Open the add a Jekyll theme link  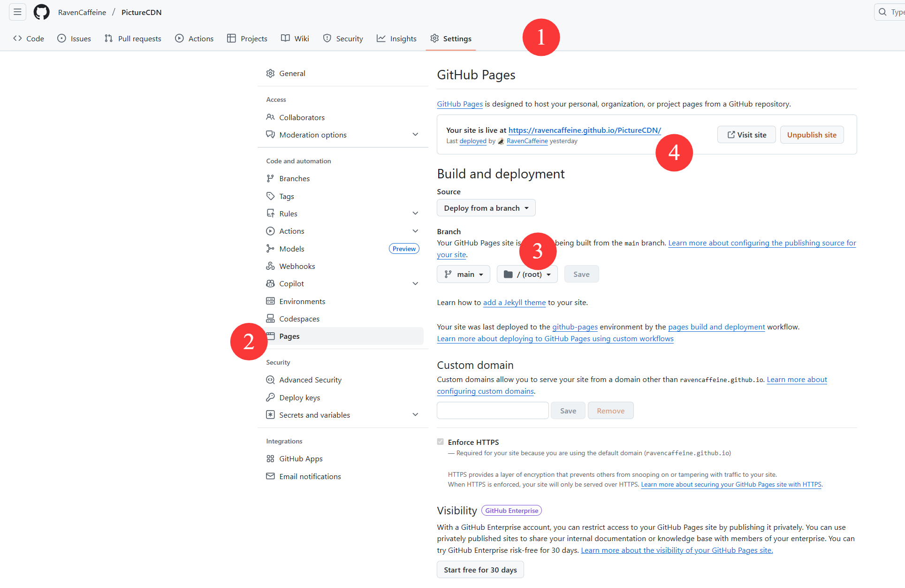coord(514,303)
